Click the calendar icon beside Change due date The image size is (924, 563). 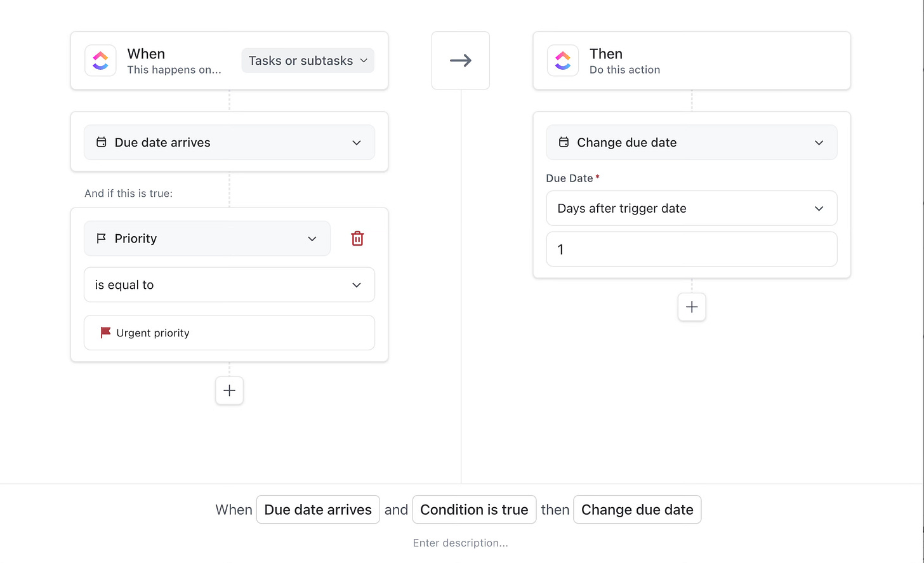564,142
